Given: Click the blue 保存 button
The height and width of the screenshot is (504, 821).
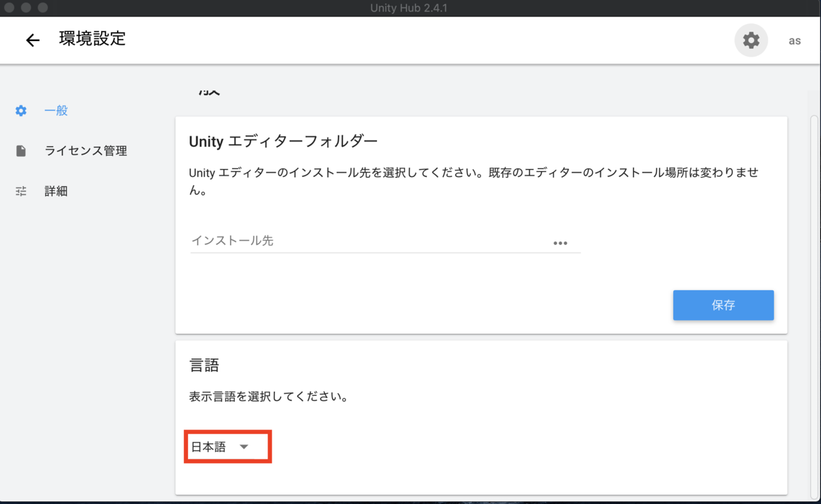Looking at the screenshot, I should pyautogui.click(x=723, y=305).
